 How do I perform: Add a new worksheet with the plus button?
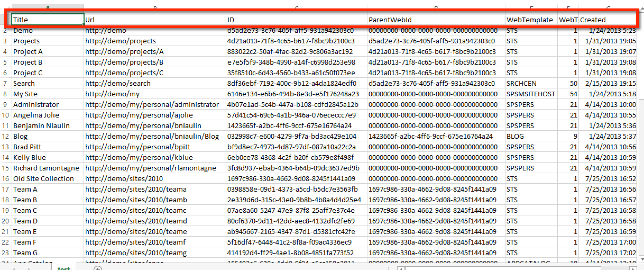tap(98, 269)
